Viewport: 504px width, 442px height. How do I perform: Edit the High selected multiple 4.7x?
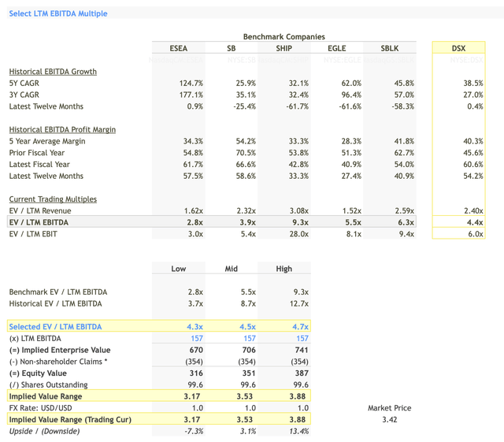pyautogui.click(x=300, y=326)
